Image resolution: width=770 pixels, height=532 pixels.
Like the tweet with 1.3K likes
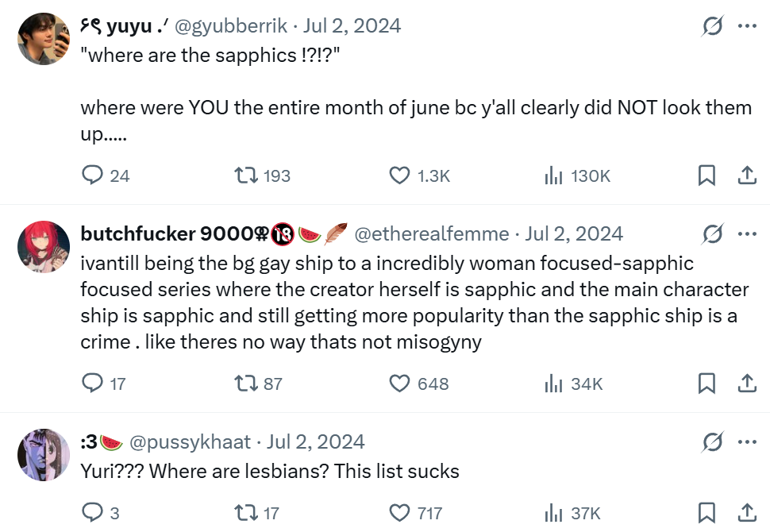pyautogui.click(x=399, y=175)
